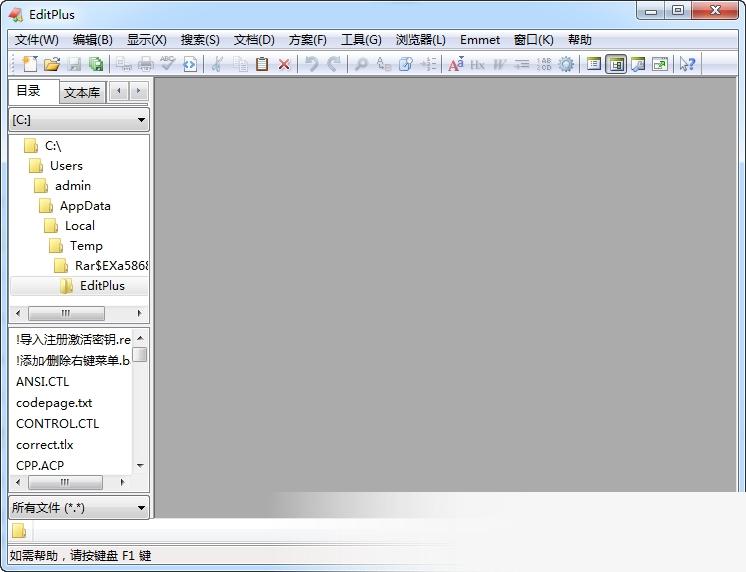Open the 编辑(B) menu

(x=92, y=40)
